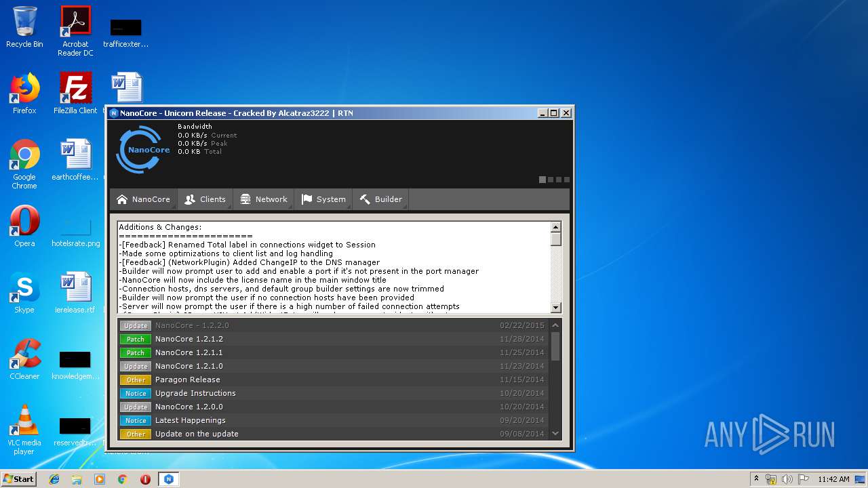
Task: Launch Opera from the taskbar
Action: (x=145, y=479)
